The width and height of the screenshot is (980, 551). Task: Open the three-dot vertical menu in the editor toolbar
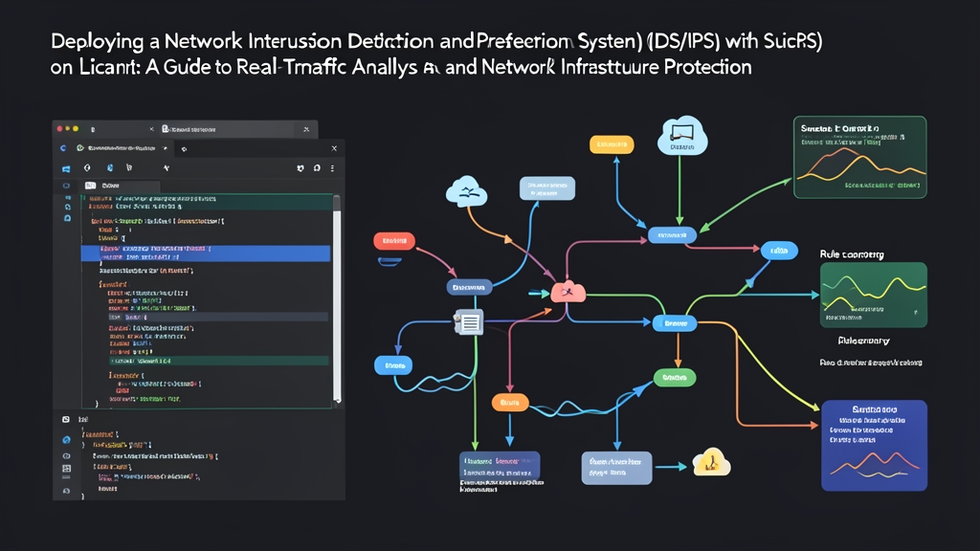(x=332, y=168)
